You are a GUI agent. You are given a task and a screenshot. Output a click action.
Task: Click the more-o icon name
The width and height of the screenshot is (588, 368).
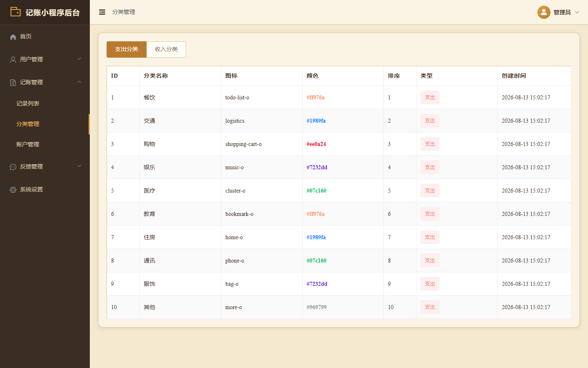tap(234, 307)
